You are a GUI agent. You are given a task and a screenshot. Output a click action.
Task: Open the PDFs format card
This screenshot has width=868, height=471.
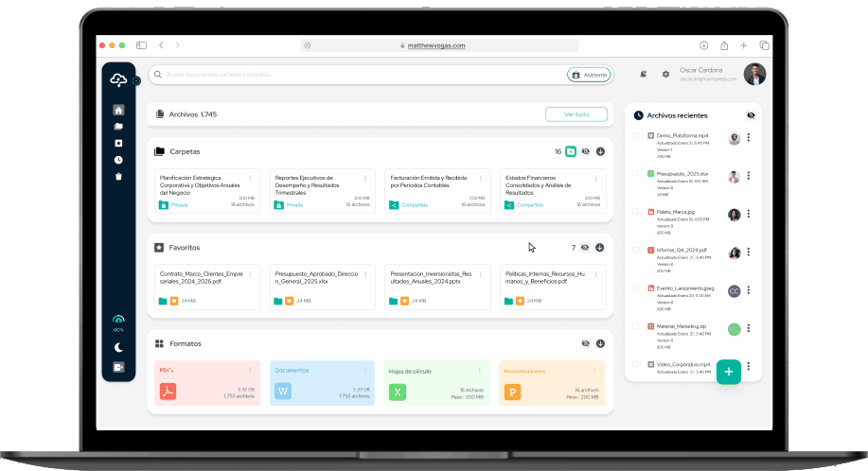[207, 383]
